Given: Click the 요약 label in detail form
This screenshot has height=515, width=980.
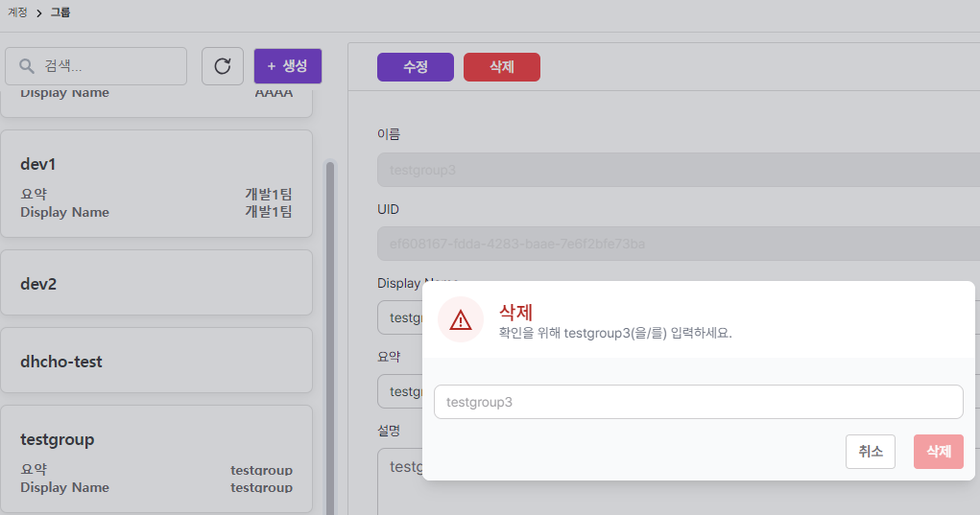Looking at the screenshot, I should click(x=389, y=357).
